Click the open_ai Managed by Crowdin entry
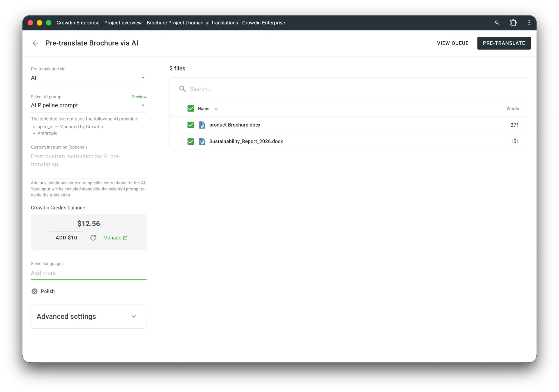Image resolution: width=559 pixels, height=392 pixels. click(70, 127)
